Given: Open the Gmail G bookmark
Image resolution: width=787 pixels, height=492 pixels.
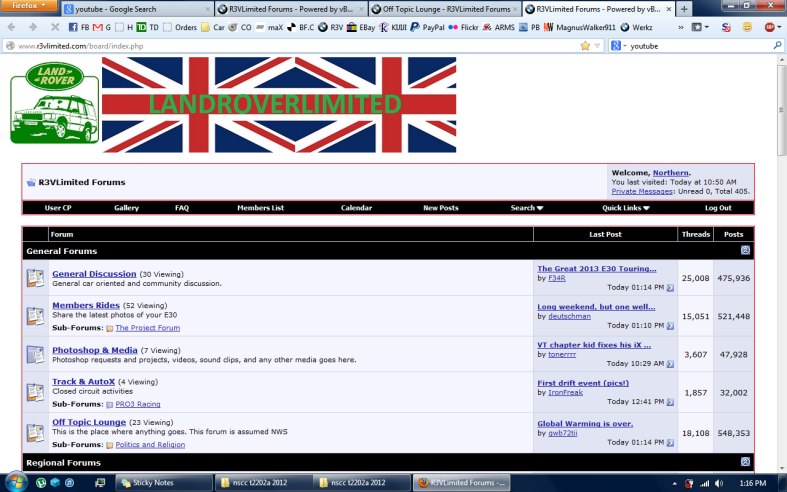Looking at the screenshot, I should (102, 27).
